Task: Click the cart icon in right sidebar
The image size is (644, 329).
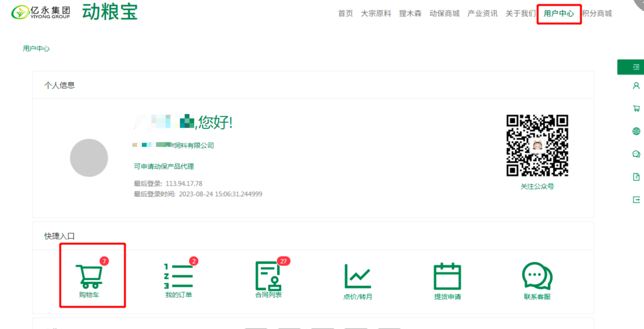Action: click(x=636, y=109)
